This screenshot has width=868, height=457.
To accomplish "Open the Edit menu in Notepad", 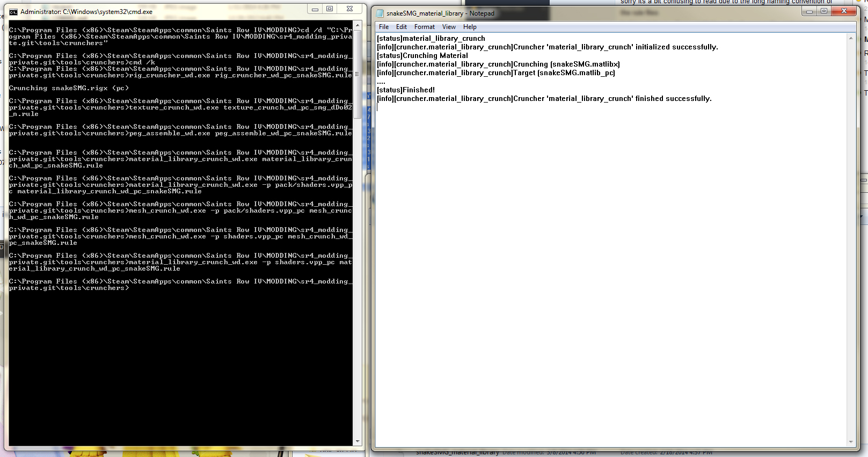I will click(402, 27).
